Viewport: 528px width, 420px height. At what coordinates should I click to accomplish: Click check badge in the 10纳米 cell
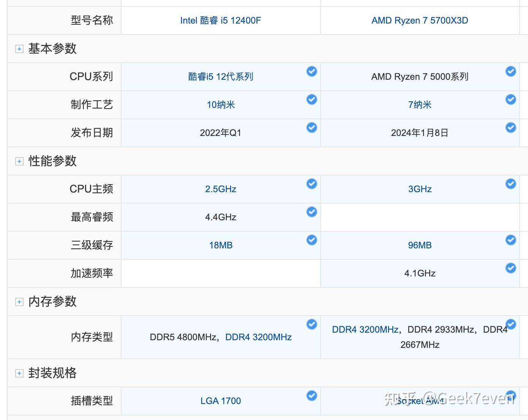(x=312, y=99)
